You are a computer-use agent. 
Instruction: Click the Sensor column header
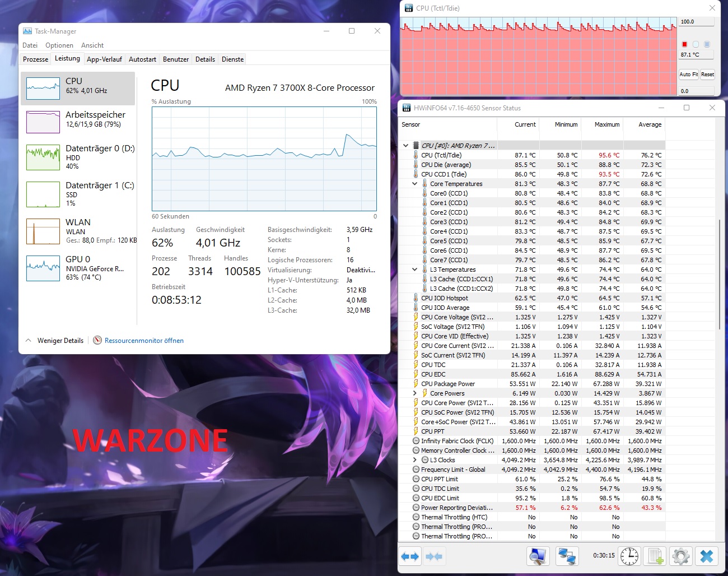pos(448,125)
